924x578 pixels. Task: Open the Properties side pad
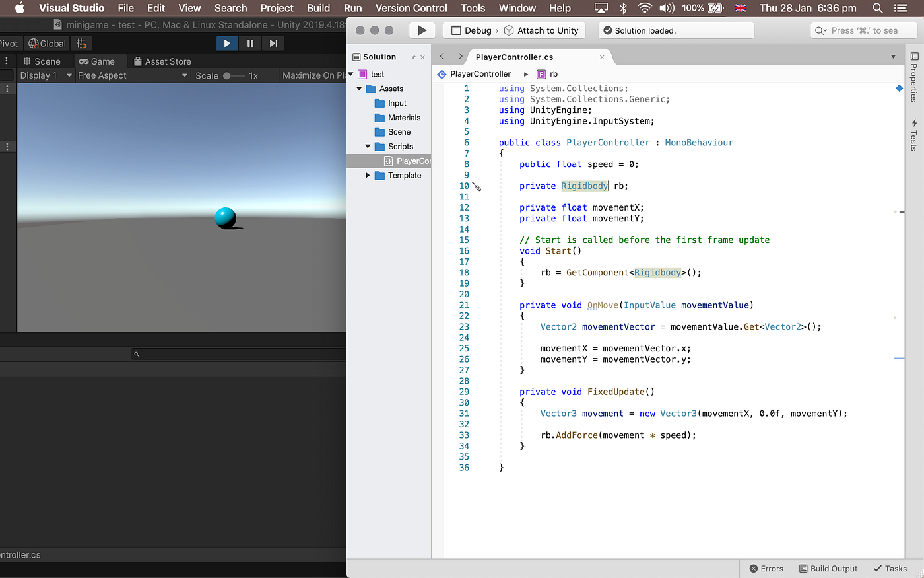pyautogui.click(x=914, y=77)
